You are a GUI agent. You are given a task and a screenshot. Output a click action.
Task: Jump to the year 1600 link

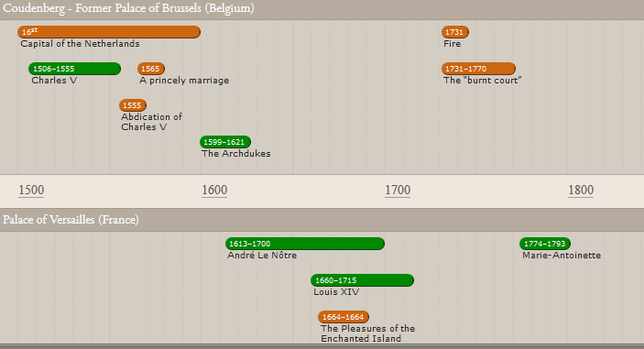pyautogui.click(x=214, y=191)
